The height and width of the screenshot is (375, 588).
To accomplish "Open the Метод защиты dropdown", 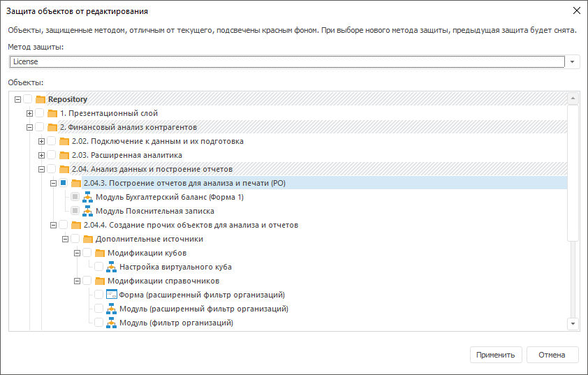I will pyautogui.click(x=573, y=61).
